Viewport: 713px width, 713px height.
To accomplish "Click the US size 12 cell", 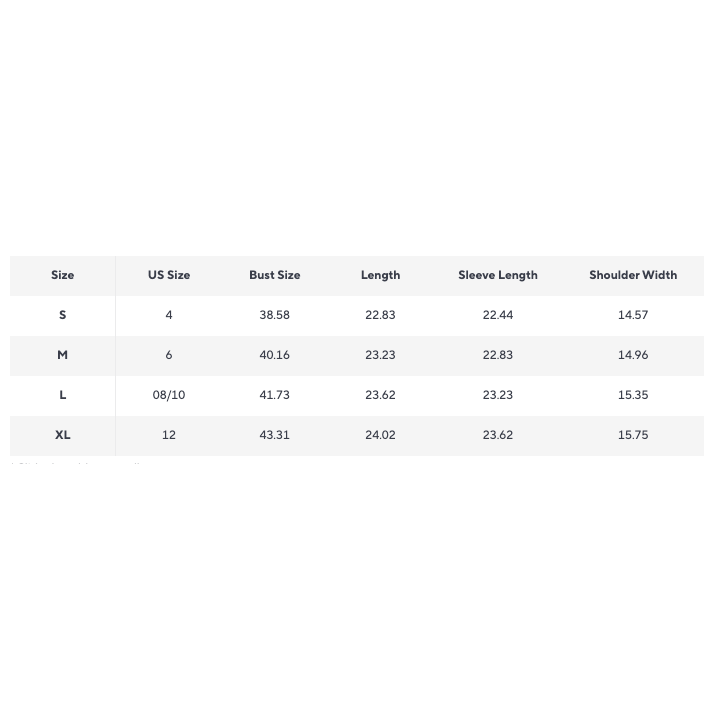I will point(169,435).
